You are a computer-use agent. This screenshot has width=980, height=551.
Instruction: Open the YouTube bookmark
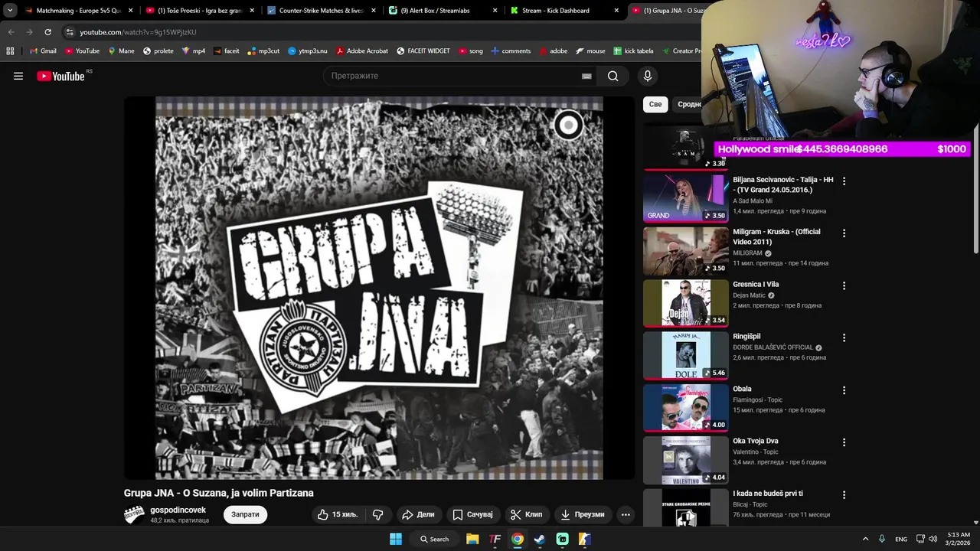pyautogui.click(x=83, y=51)
